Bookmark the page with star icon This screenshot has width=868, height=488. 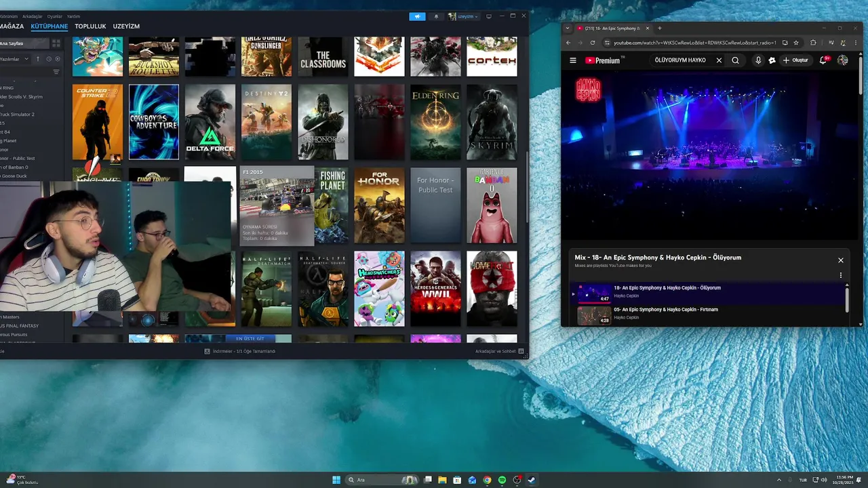[x=796, y=43]
